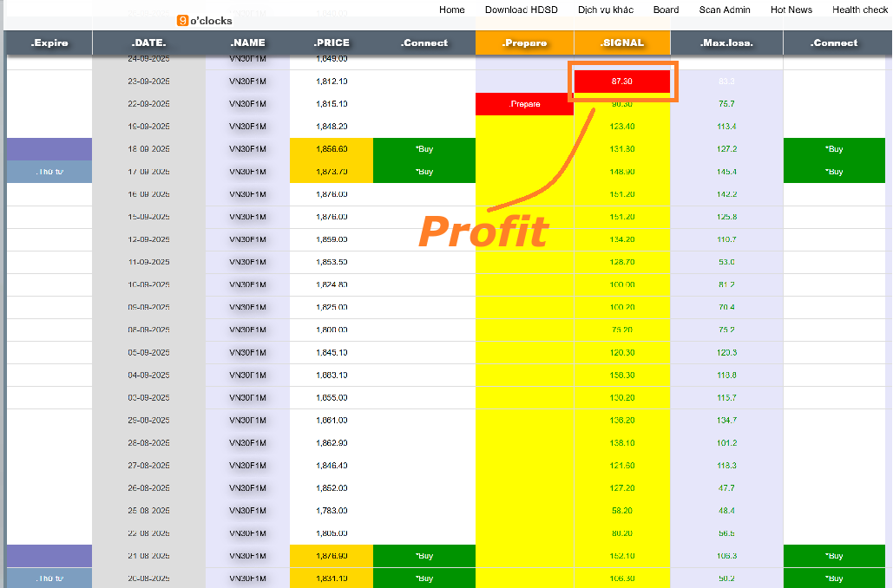
Task: Open the Health check link
Action: point(859,10)
